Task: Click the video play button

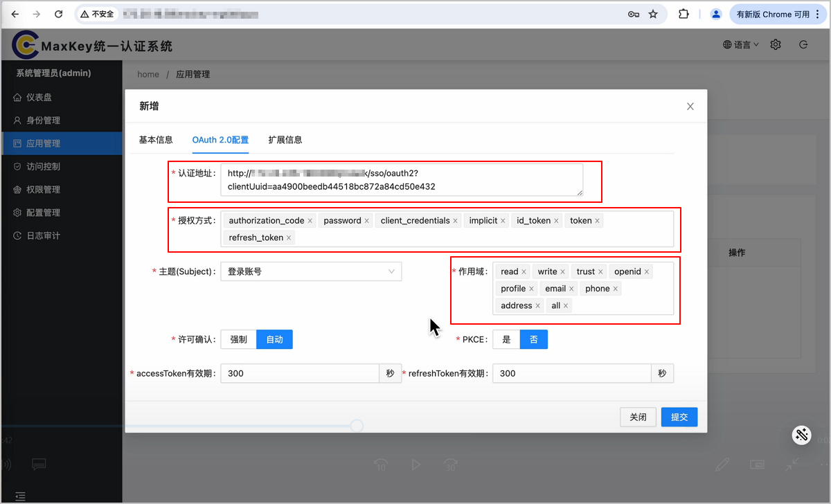Action: [x=415, y=465]
